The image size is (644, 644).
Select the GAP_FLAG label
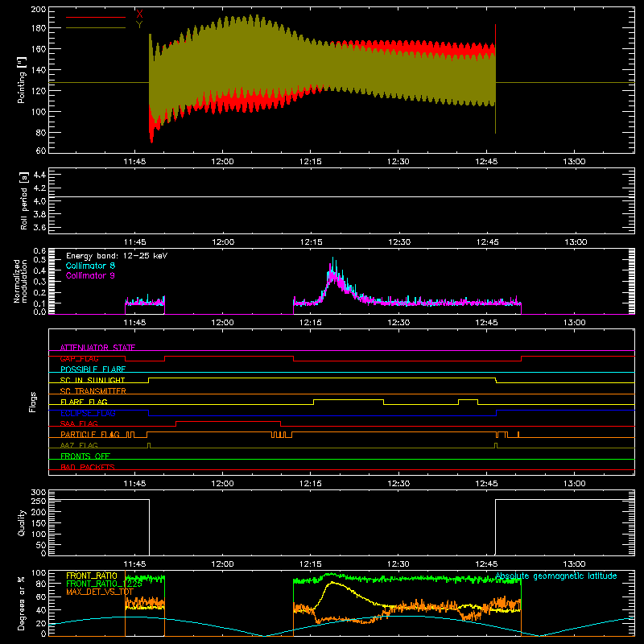79,358
